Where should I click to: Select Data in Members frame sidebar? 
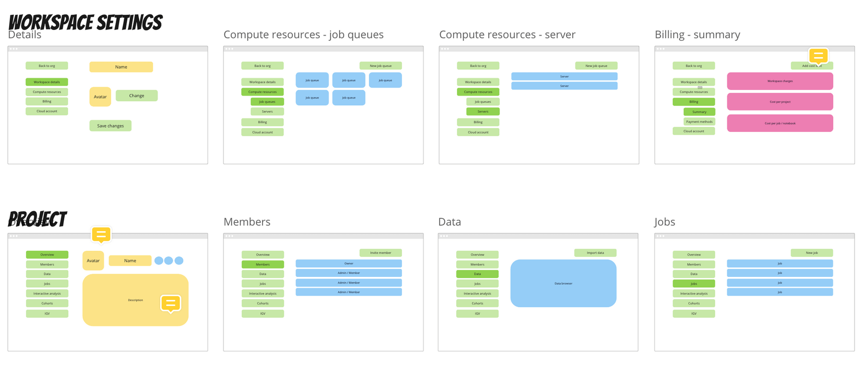click(x=263, y=274)
